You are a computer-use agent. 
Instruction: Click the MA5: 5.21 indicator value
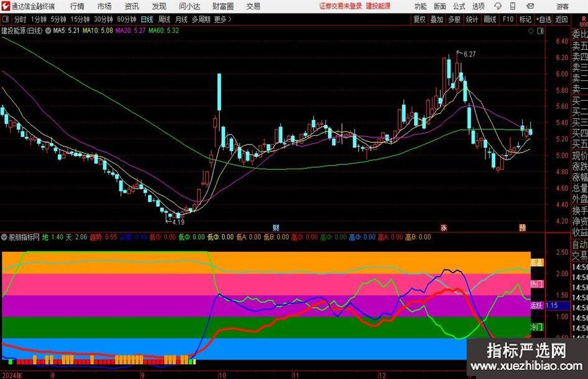pos(67,30)
